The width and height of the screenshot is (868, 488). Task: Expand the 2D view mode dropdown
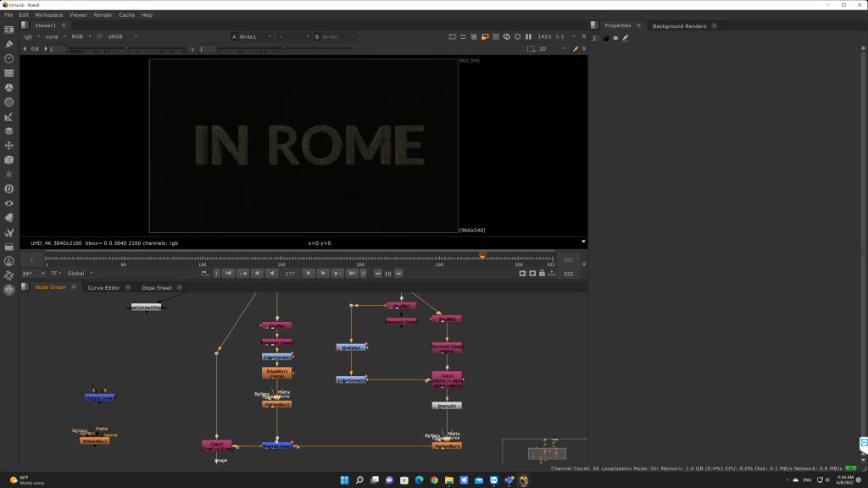(x=552, y=49)
